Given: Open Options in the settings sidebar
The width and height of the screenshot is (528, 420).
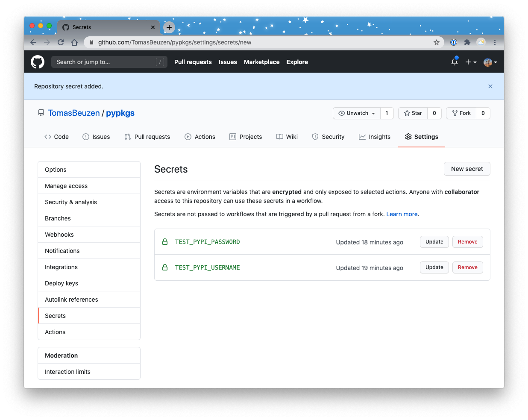Looking at the screenshot, I should (89, 170).
